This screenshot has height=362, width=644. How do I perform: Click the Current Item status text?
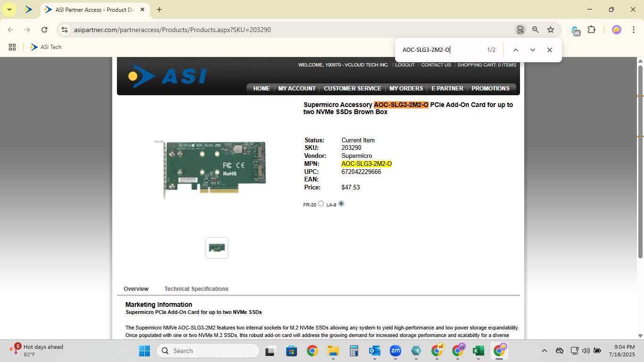(358, 140)
